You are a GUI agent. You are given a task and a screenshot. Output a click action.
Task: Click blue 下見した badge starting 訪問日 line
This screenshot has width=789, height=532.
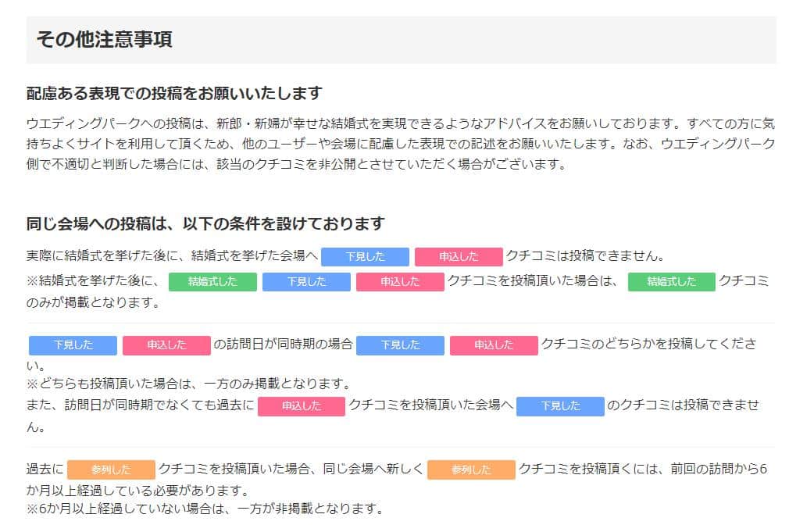73,345
